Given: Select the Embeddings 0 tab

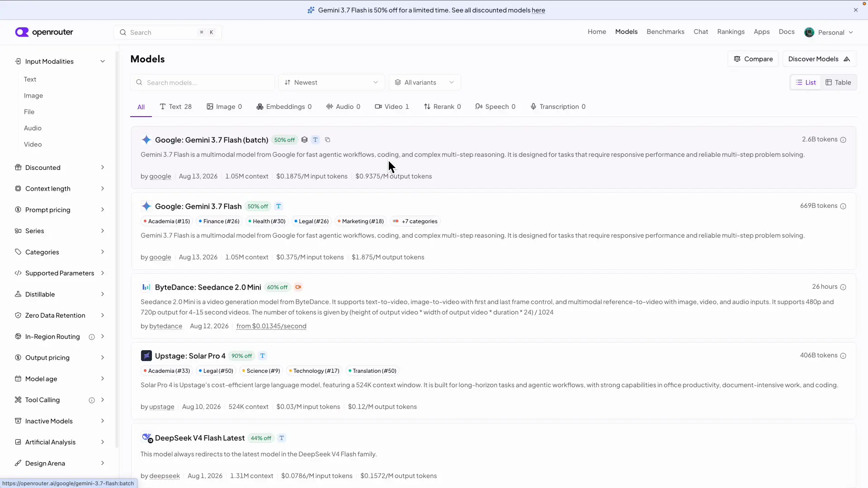Looking at the screenshot, I should (x=284, y=107).
